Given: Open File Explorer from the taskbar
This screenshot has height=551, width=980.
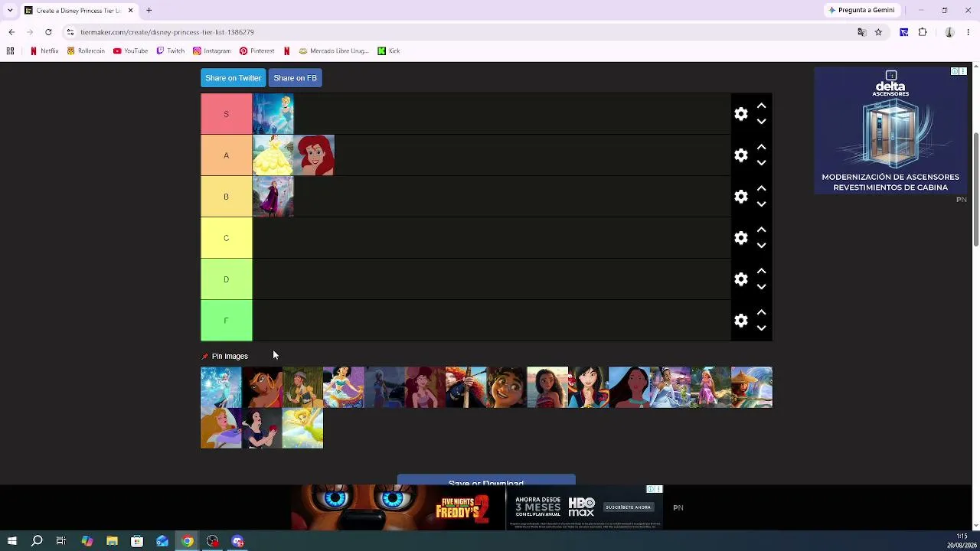Looking at the screenshot, I should (112, 541).
